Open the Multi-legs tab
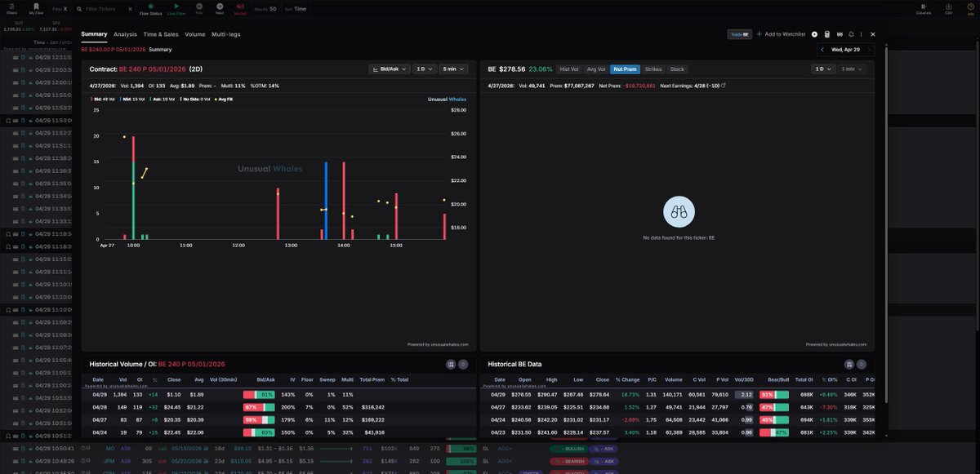The image size is (980, 474). [226, 34]
